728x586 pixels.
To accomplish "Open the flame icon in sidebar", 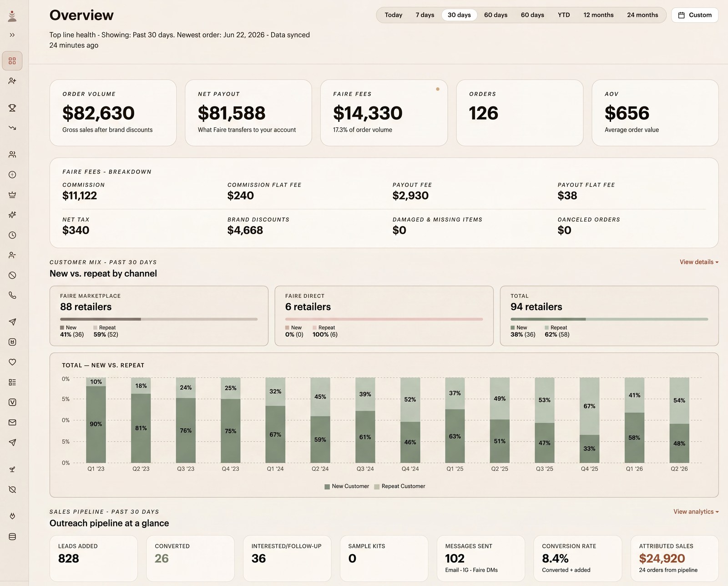I will tap(12, 516).
